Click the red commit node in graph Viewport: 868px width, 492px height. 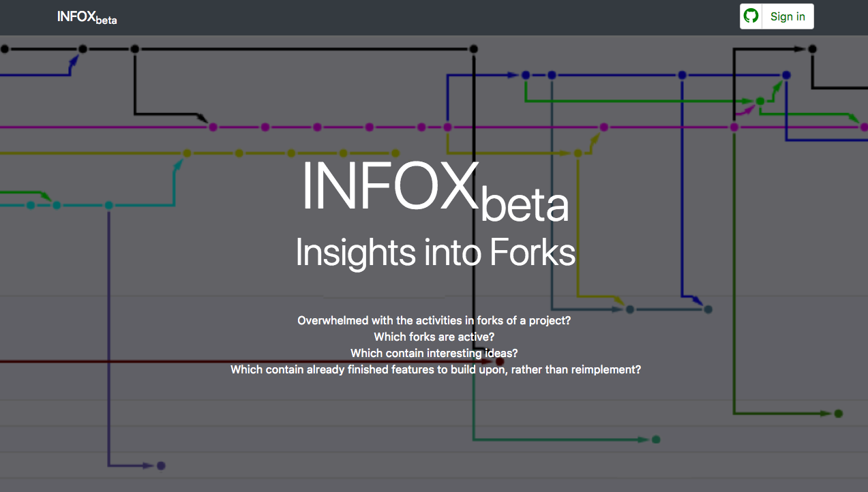499,362
